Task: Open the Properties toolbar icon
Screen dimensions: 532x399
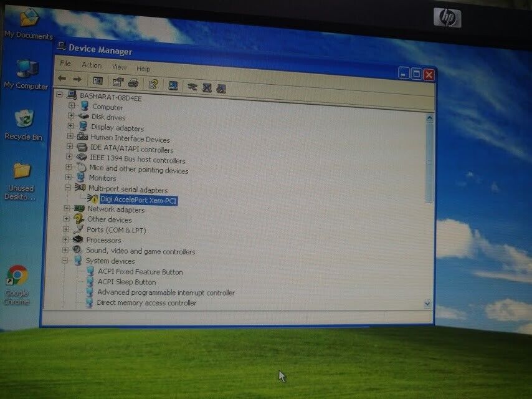Action: [x=118, y=82]
